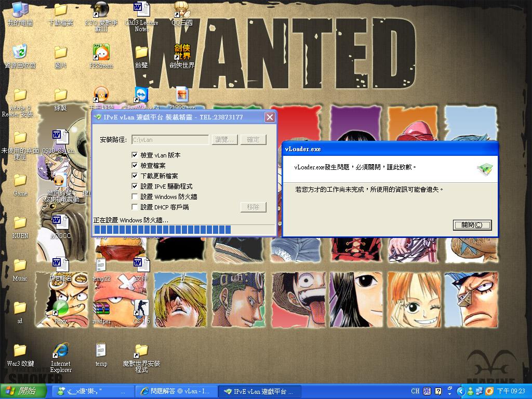Enable the 設置 Windows 防火牆 checkbox

point(135,197)
